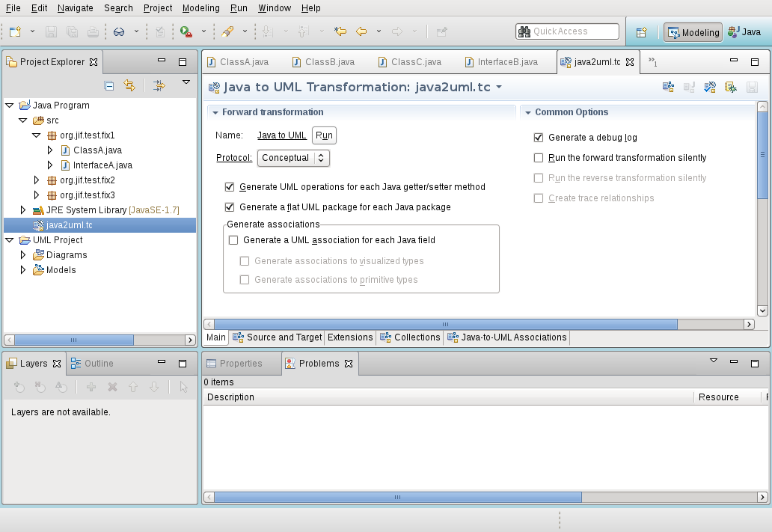Run the forward transformation from the editor toolbar
The height and width of the screenshot is (532, 772).
[x=668, y=88]
